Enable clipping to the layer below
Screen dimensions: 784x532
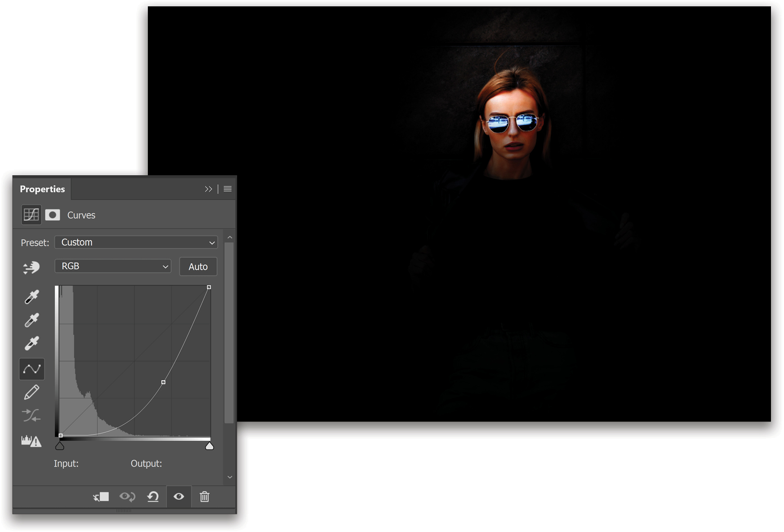point(100,497)
